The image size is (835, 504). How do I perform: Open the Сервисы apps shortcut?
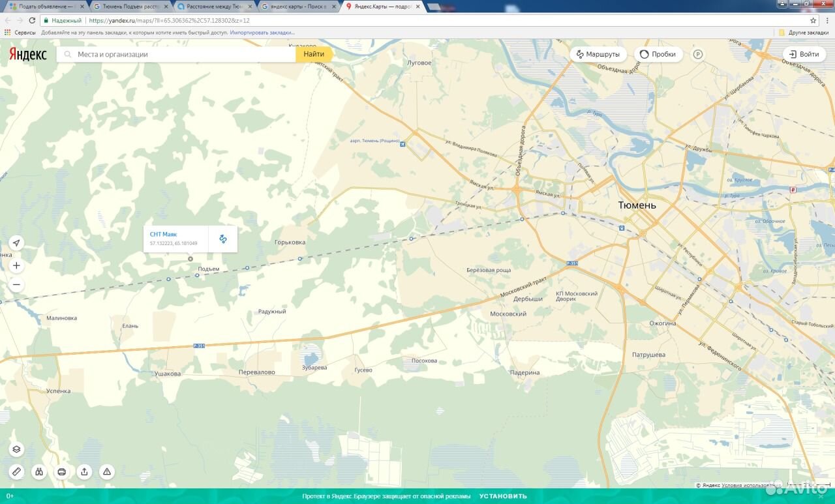20,32
